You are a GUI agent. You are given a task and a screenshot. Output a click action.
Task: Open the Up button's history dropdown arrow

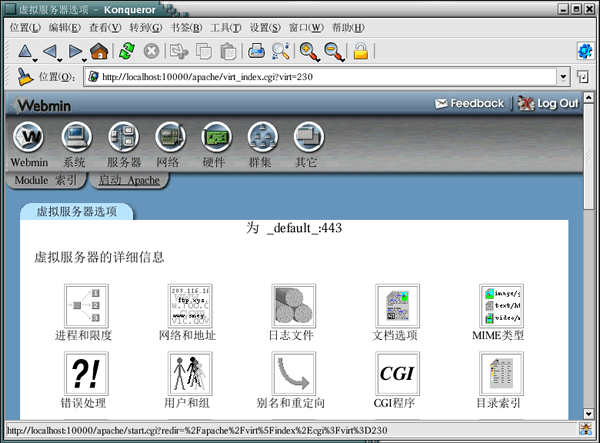[35, 60]
